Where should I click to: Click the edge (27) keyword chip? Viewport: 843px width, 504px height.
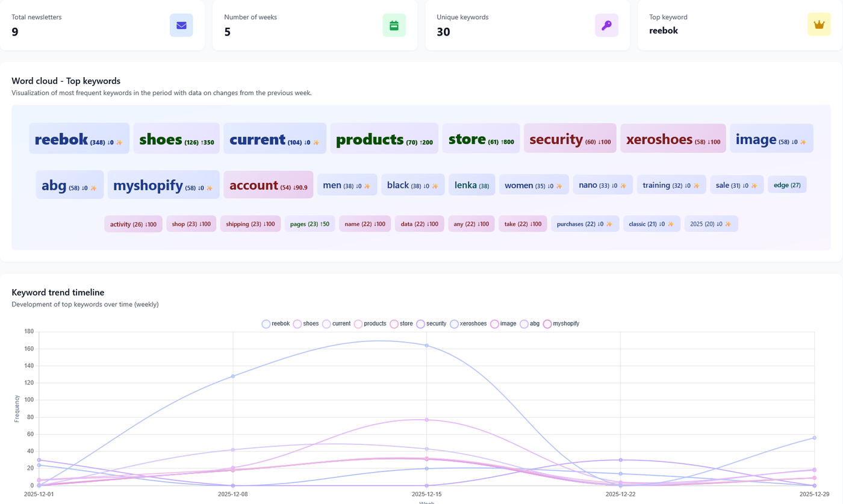787,185
